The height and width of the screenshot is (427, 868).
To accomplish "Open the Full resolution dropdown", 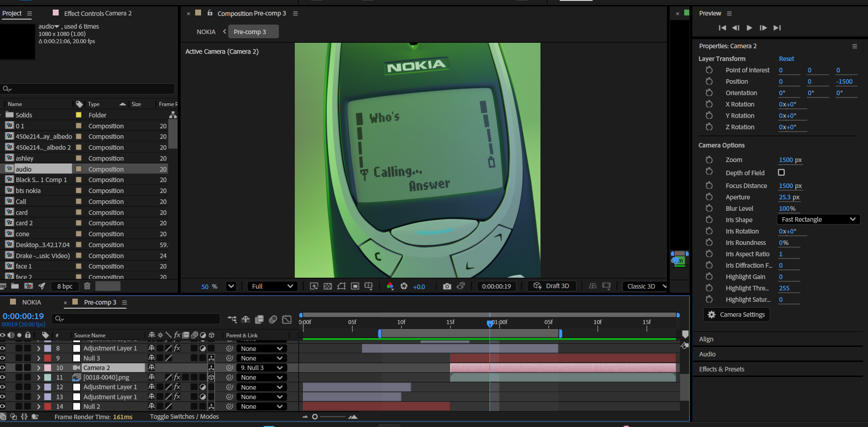I will 272,286.
